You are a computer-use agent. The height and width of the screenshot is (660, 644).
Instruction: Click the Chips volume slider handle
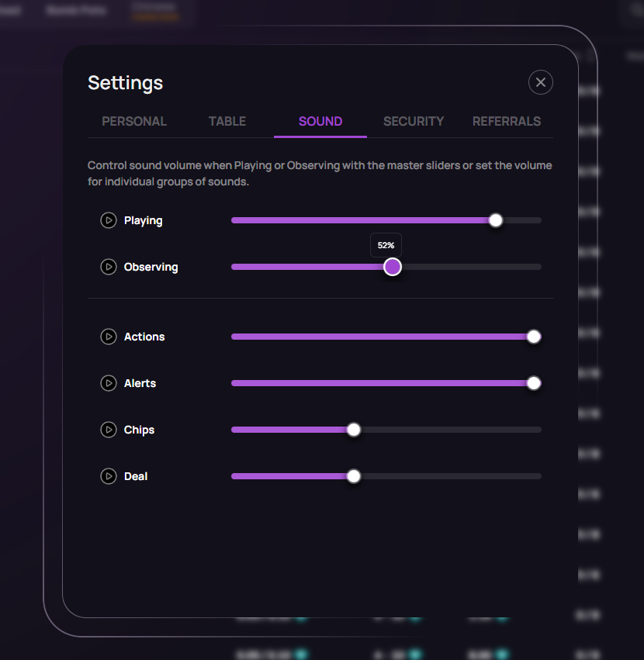[354, 430]
